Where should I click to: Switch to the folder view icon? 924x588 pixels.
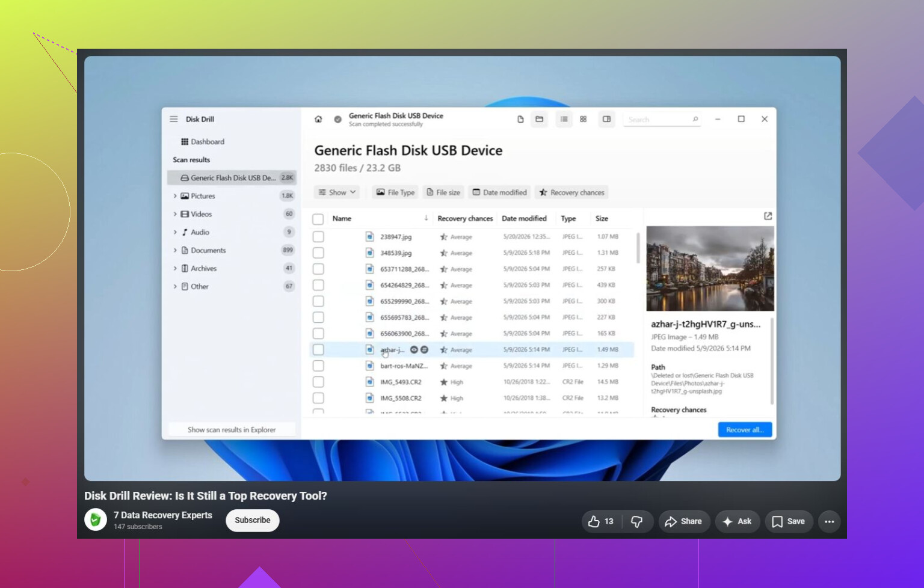point(539,119)
